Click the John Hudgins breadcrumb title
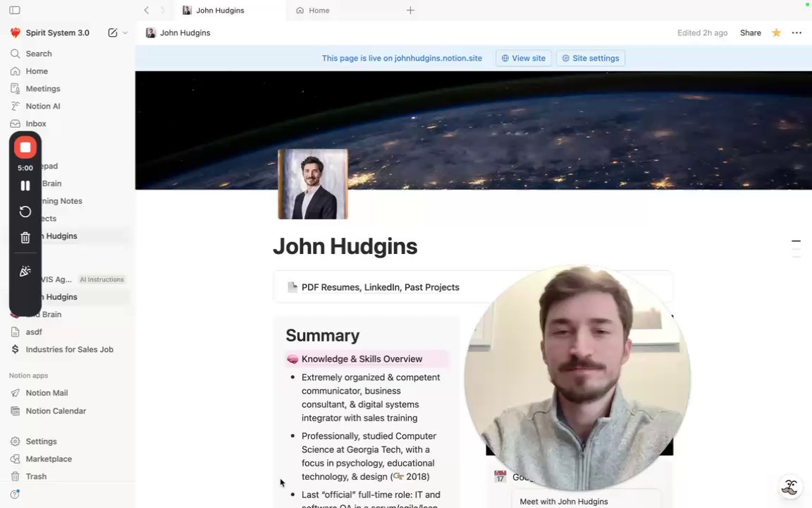Image resolution: width=812 pixels, height=508 pixels. tap(178, 32)
